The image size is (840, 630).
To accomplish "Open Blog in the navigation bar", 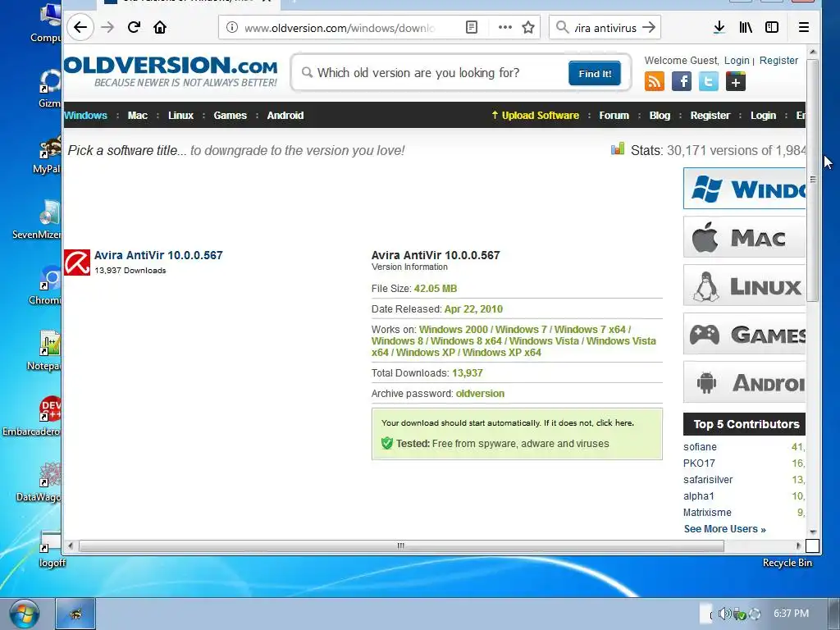I will [660, 115].
